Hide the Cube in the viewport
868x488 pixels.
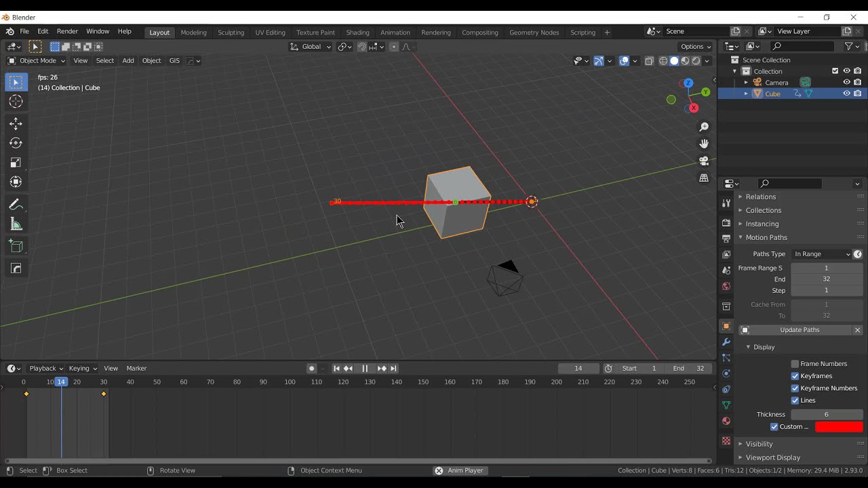coord(846,94)
